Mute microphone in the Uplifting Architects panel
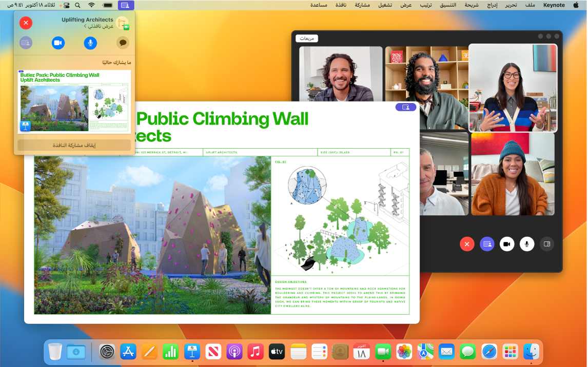The width and height of the screenshot is (588, 367). [90, 43]
